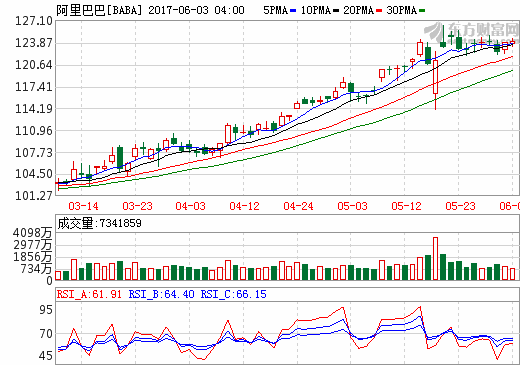This screenshot has height=365, width=520.
Task: Click the RSI_B:64.40 indicator value
Action: click(161, 294)
